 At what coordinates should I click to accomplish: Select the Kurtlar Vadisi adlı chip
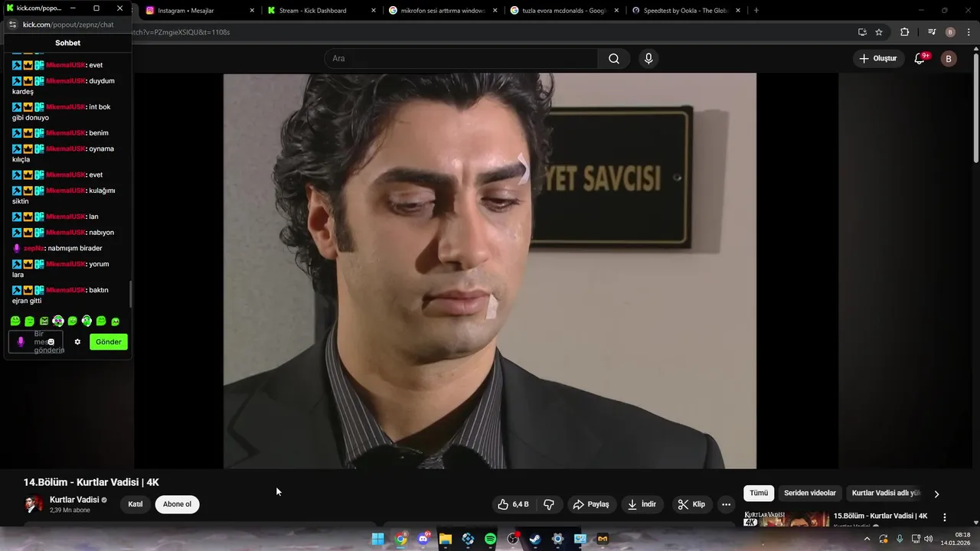886,494
